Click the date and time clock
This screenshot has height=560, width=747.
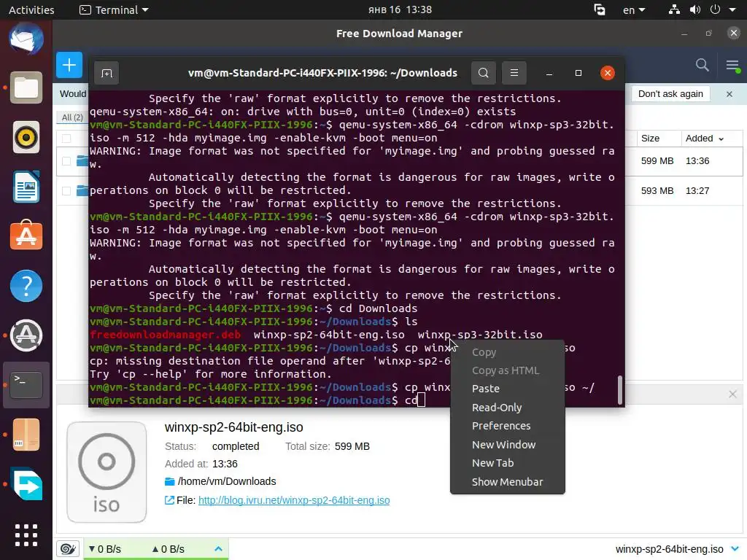[400, 9]
